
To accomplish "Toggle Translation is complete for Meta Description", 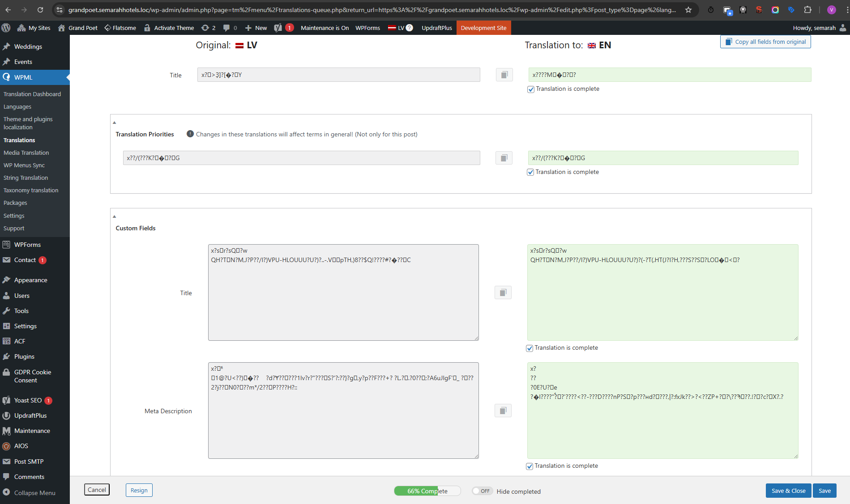I will (530, 466).
